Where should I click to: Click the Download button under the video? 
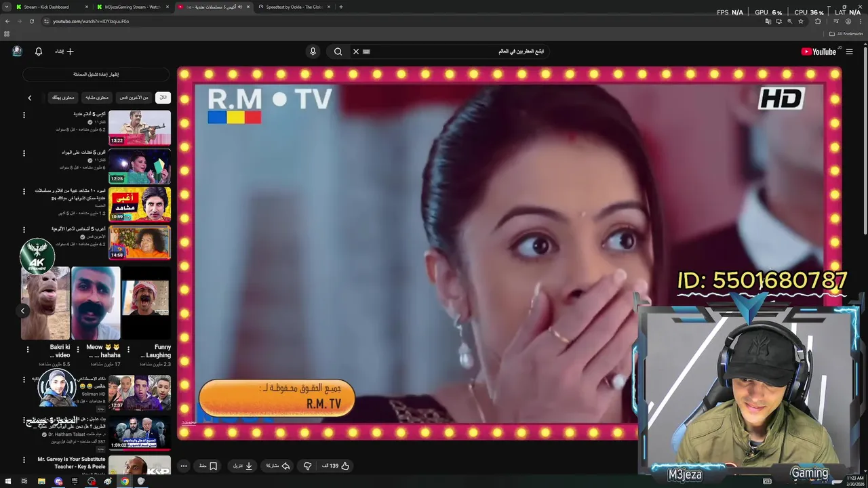[243, 466]
